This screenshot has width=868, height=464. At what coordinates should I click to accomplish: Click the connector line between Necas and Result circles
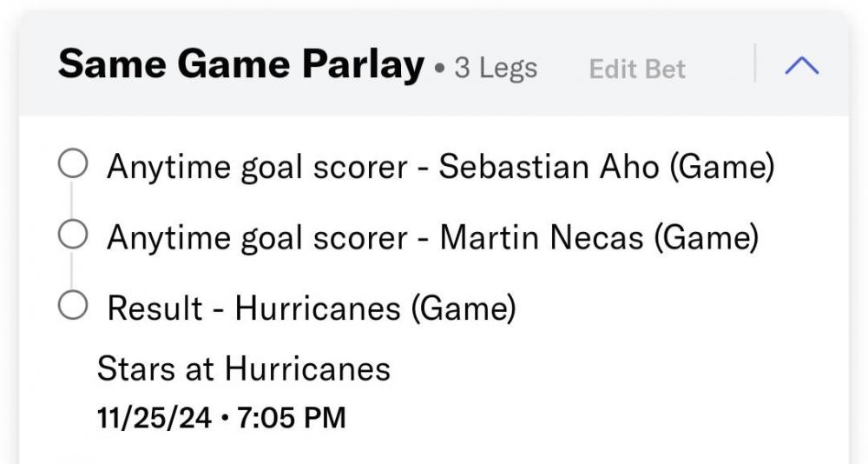[72, 269]
